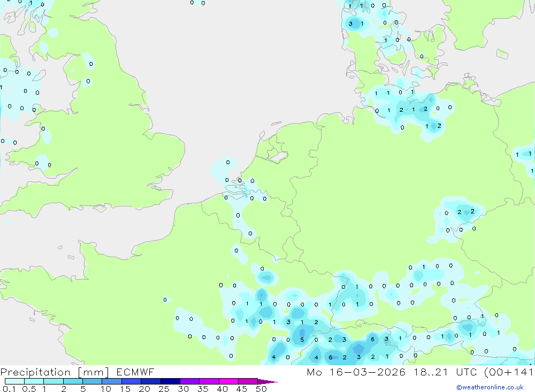Screen dimensions: 535x392
Task: Pick the purple swatch between 30 and 35
Action: pos(189,381)
